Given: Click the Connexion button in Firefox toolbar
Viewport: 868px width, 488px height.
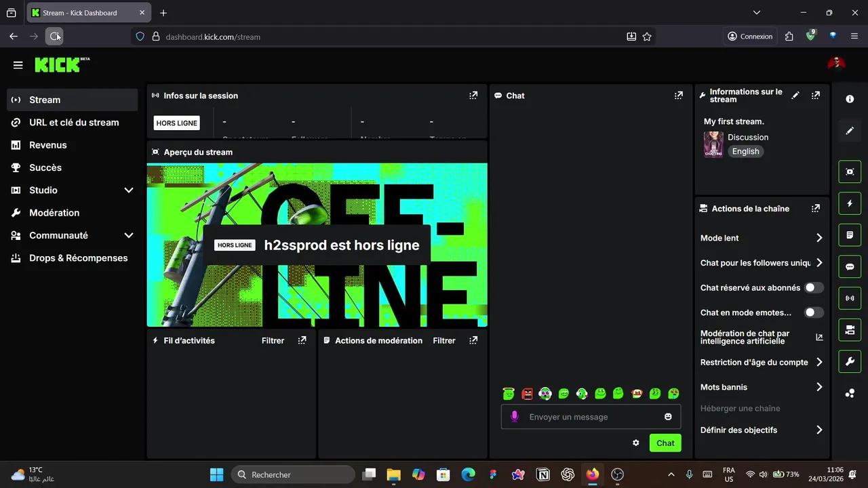Looking at the screenshot, I should pyautogui.click(x=750, y=37).
